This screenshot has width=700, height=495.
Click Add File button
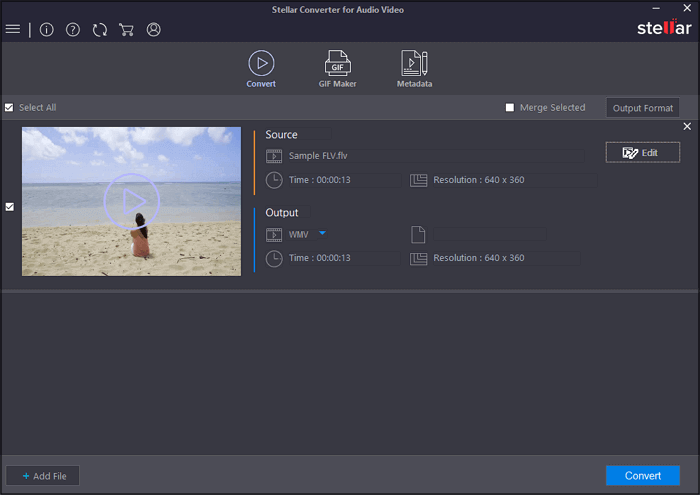(43, 476)
